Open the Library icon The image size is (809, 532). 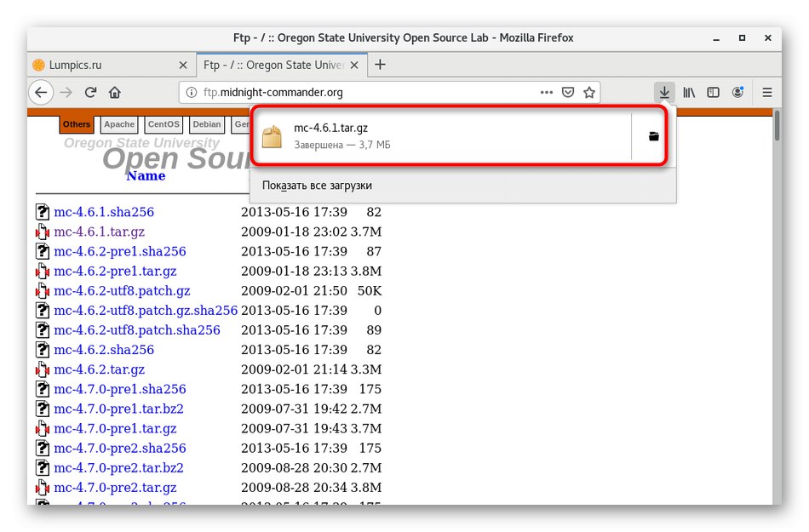(x=689, y=93)
